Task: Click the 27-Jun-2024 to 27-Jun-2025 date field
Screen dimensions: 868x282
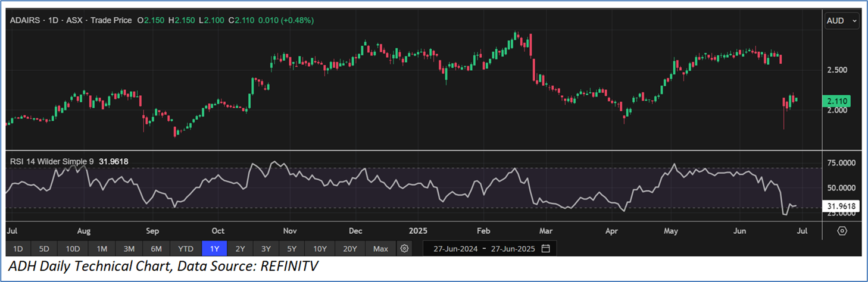Action: [x=483, y=248]
